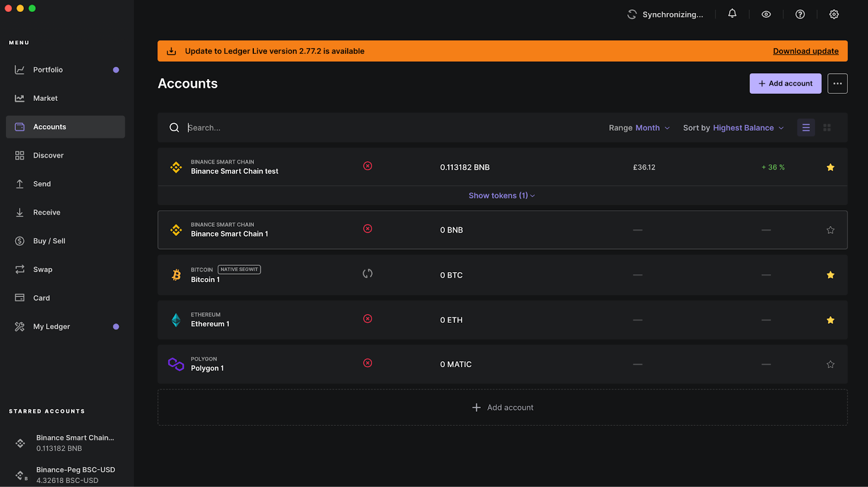The image size is (868, 487).
Task: Click the + 36 % change value
Action: coord(773,168)
